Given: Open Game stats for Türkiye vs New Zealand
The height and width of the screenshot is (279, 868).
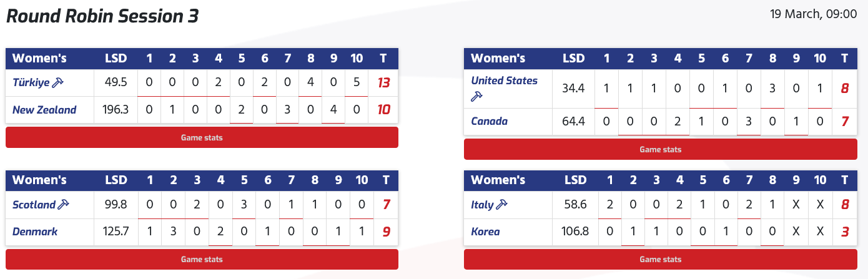Looking at the screenshot, I should [202, 137].
